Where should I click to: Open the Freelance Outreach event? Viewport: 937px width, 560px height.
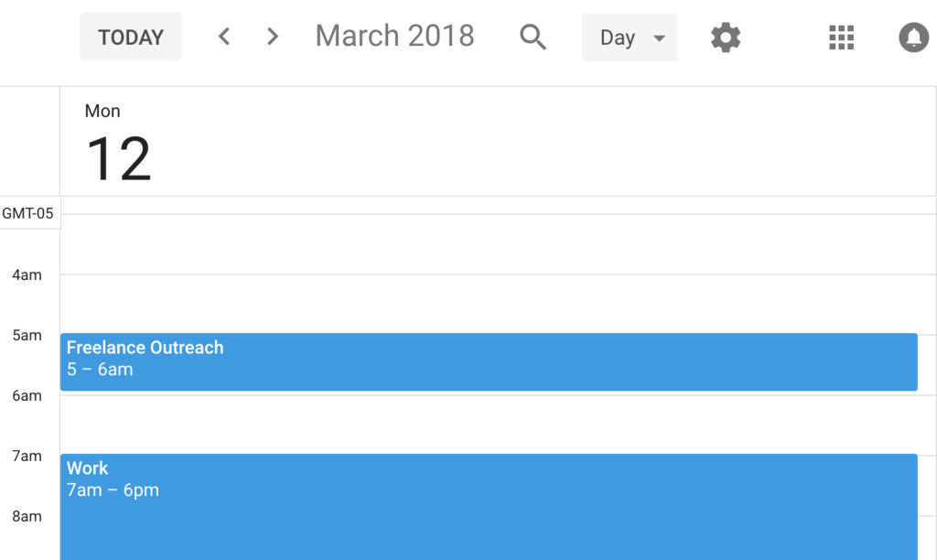pos(489,361)
